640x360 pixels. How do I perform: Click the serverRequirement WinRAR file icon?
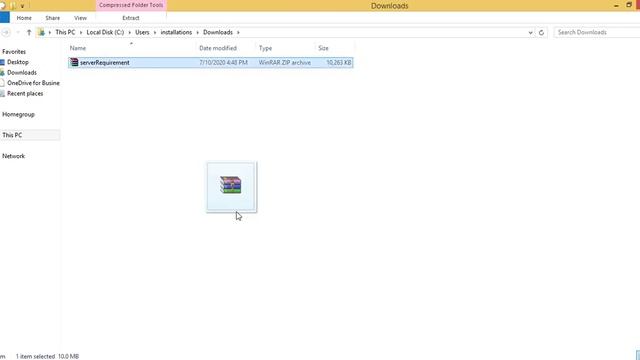pyautogui.click(x=74, y=62)
